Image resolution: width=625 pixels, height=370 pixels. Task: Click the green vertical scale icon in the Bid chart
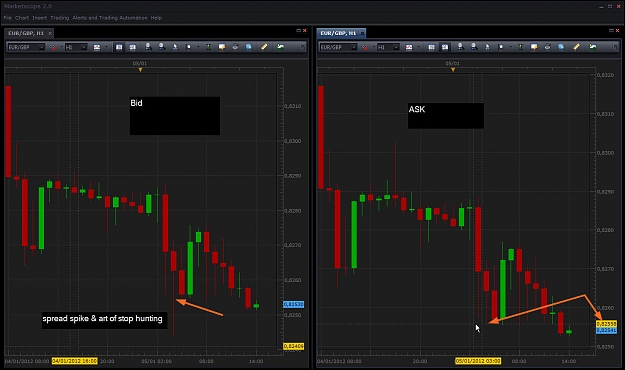coord(208,47)
